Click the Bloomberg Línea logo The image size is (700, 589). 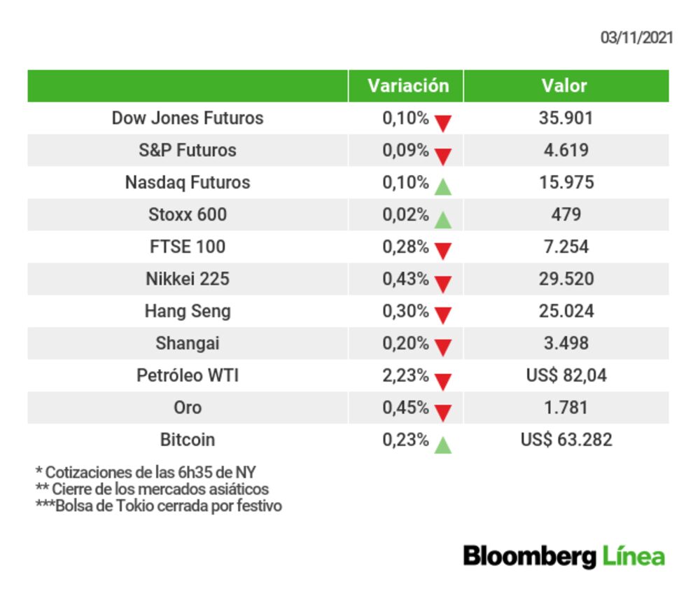click(563, 557)
